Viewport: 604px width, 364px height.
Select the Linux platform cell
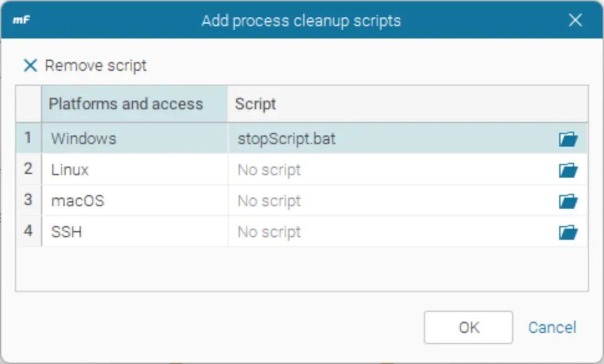(70, 170)
